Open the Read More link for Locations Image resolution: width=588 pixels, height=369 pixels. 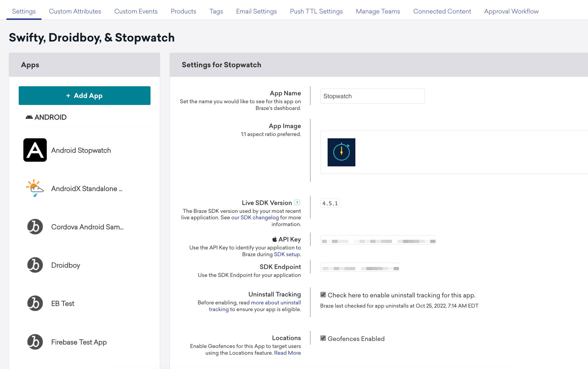click(288, 353)
